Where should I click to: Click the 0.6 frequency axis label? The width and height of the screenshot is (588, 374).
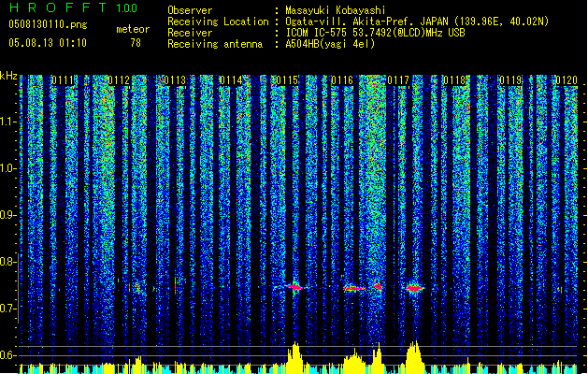(x=8, y=355)
